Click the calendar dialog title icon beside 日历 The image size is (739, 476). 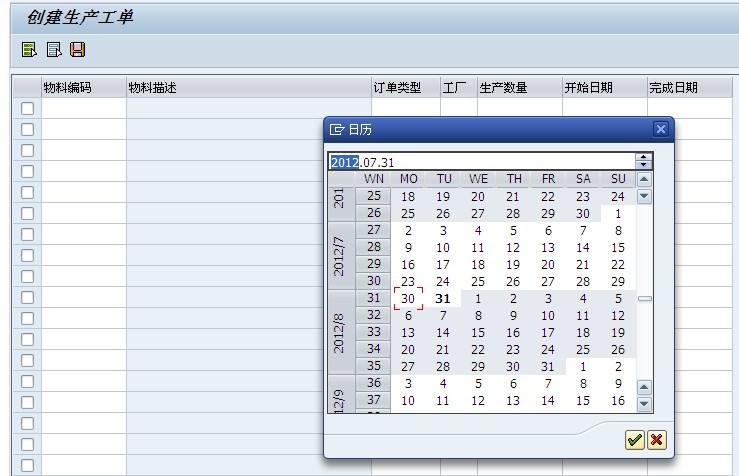(x=337, y=130)
